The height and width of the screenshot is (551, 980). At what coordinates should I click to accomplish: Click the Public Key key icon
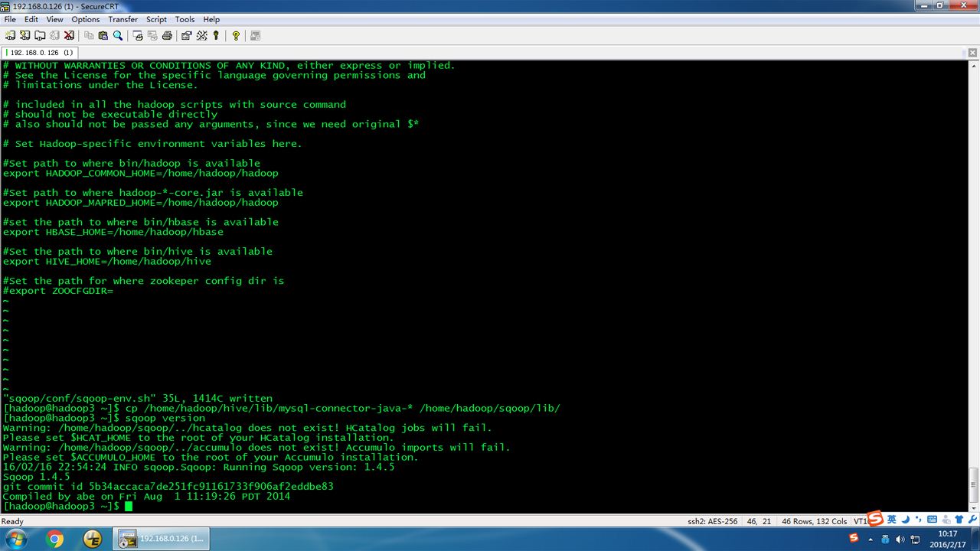point(216,35)
